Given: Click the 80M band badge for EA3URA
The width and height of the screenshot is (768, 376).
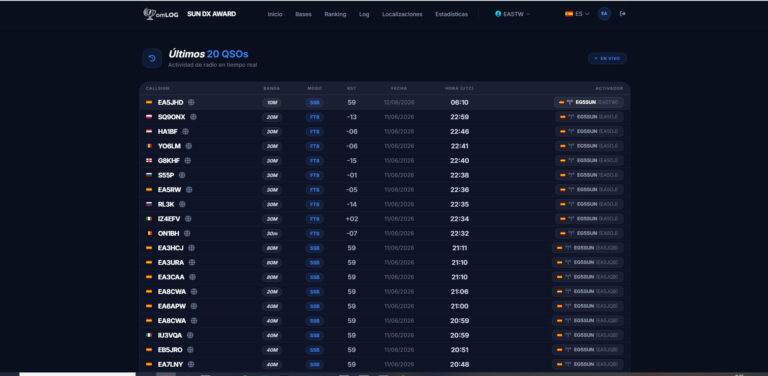Looking at the screenshot, I should [x=271, y=263].
